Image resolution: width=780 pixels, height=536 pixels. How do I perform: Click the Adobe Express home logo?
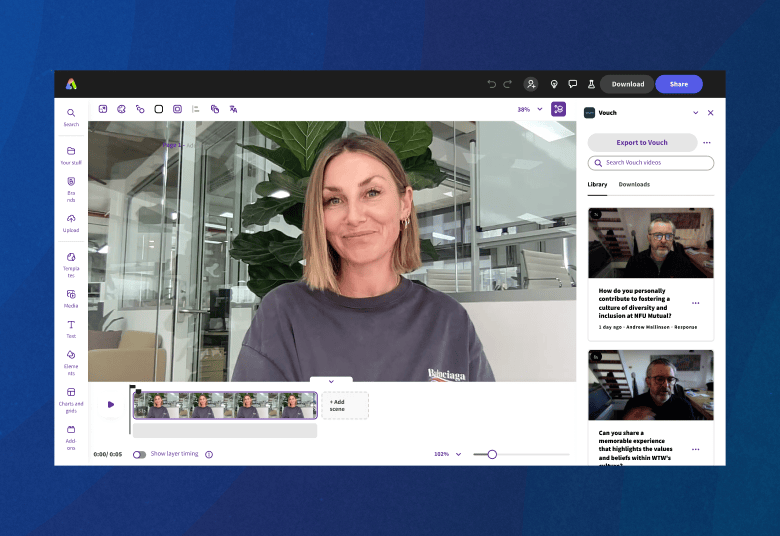[x=71, y=84]
